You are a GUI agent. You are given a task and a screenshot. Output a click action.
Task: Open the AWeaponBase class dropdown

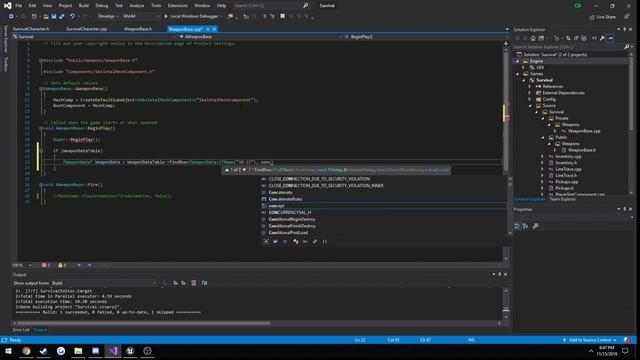pos(260,37)
